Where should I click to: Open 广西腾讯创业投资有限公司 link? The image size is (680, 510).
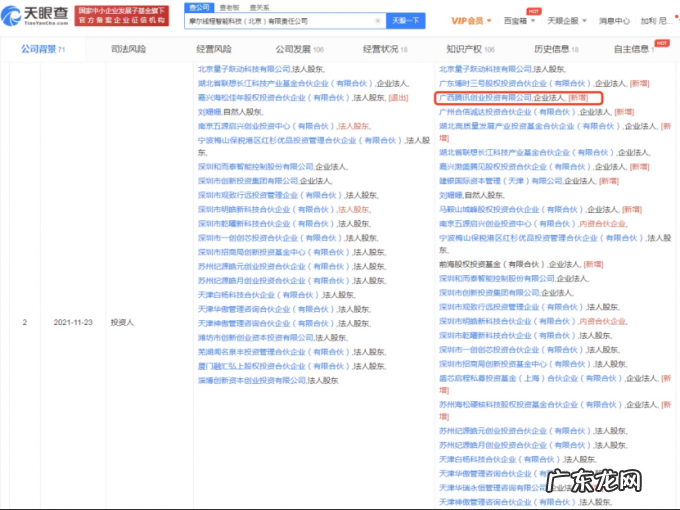485,98
